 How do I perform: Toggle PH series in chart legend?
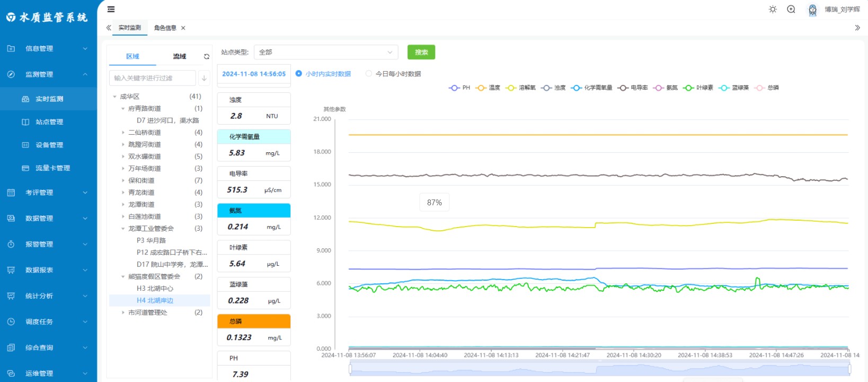[459, 88]
